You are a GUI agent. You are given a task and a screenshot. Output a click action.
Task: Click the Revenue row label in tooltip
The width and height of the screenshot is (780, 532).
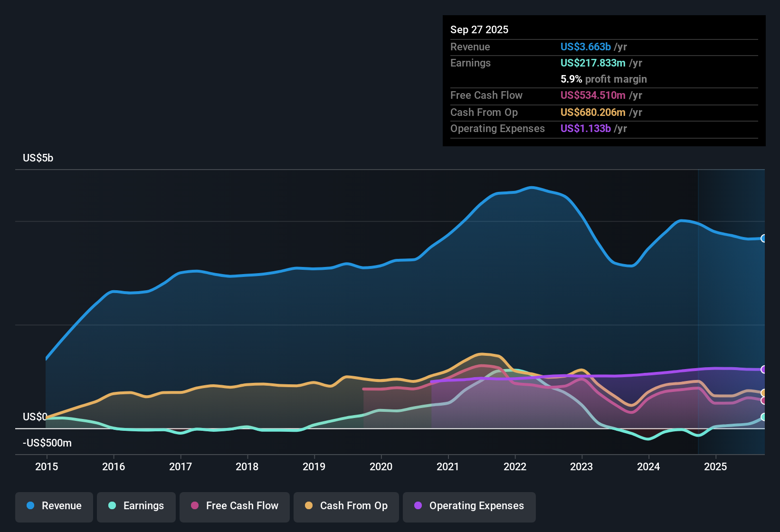pyautogui.click(x=470, y=47)
